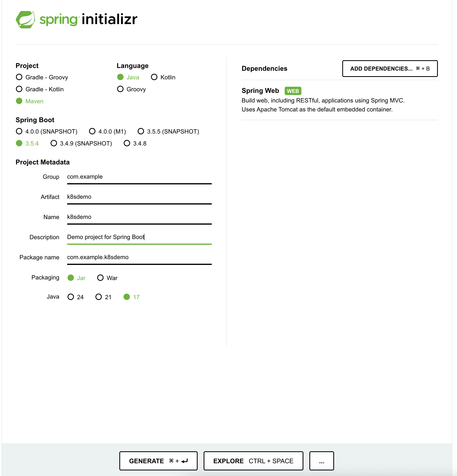Screen dimensions: 457x476
Task: Click the Dependencies heading
Action: point(264,69)
